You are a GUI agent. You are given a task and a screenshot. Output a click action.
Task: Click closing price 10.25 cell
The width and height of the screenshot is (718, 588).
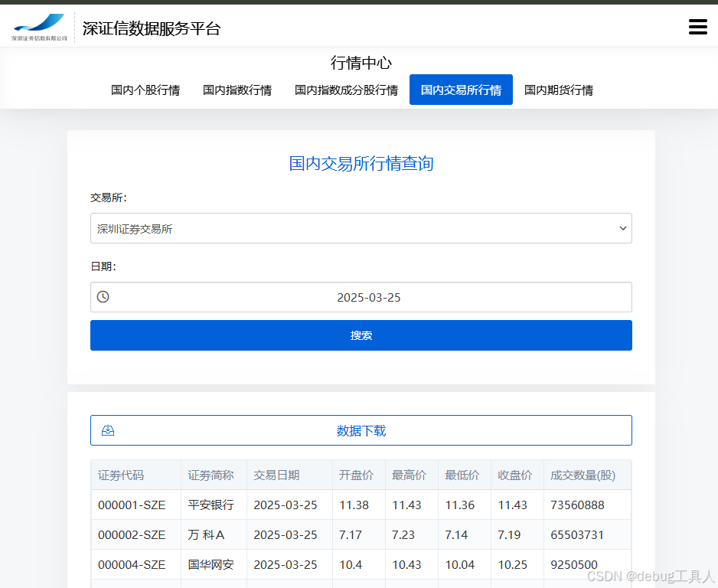coord(517,564)
